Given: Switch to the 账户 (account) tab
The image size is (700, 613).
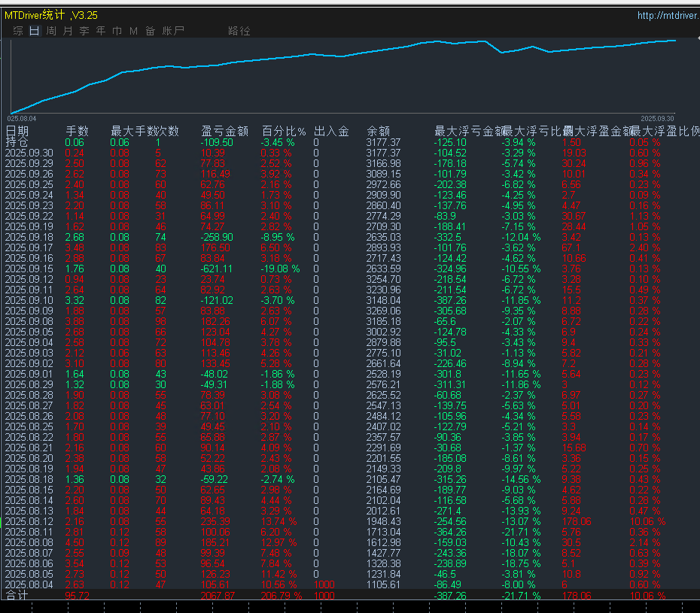Looking at the screenshot, I should (173, 31).
